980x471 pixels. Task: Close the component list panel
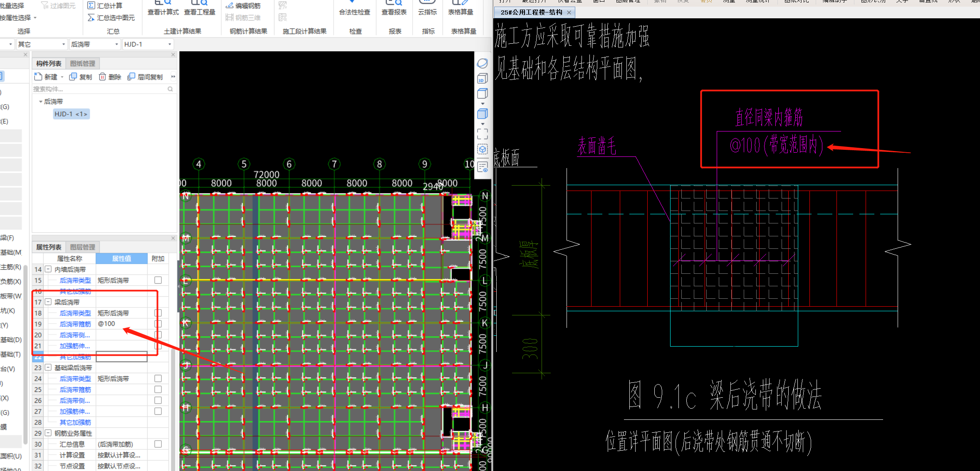point(173,55)
